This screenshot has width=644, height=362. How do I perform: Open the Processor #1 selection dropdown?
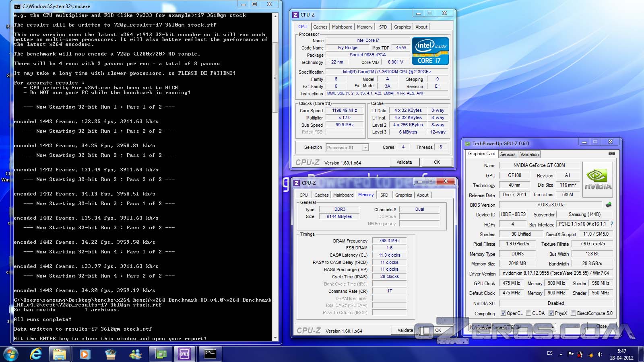(347, 148)
